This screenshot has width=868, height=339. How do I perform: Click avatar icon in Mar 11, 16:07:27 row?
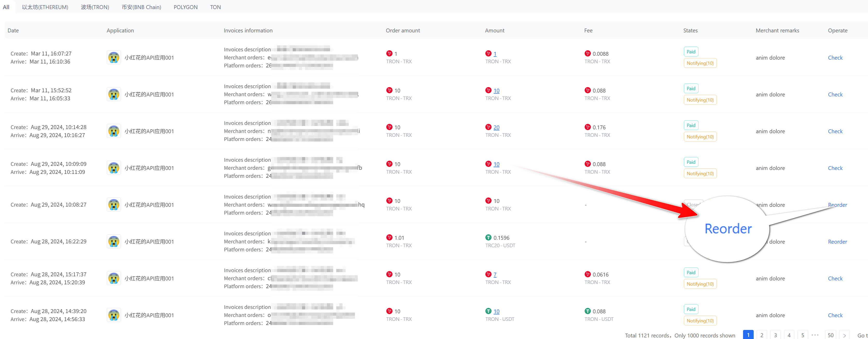[x=114, y=58]
